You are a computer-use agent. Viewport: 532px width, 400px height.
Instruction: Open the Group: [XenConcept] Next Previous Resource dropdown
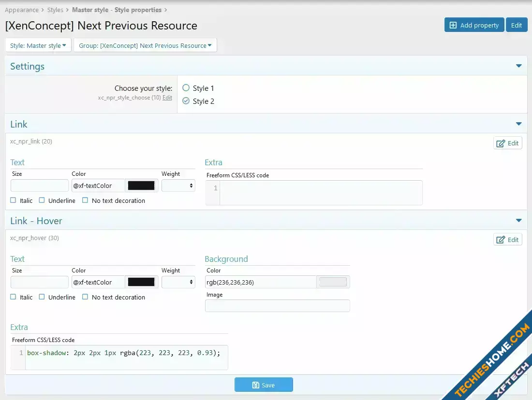coord(145,45)
